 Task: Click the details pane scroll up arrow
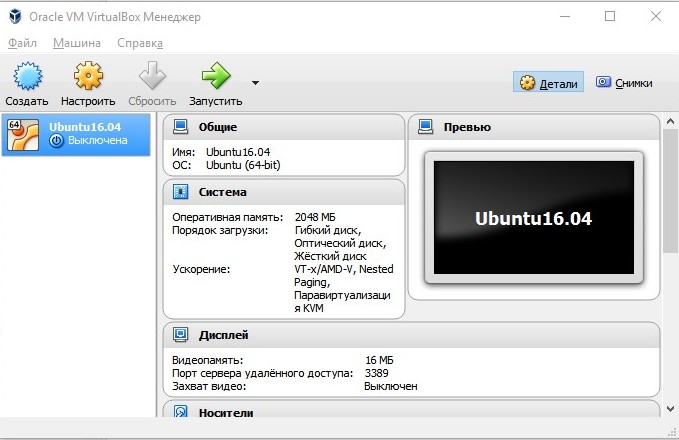pos(670,121)
